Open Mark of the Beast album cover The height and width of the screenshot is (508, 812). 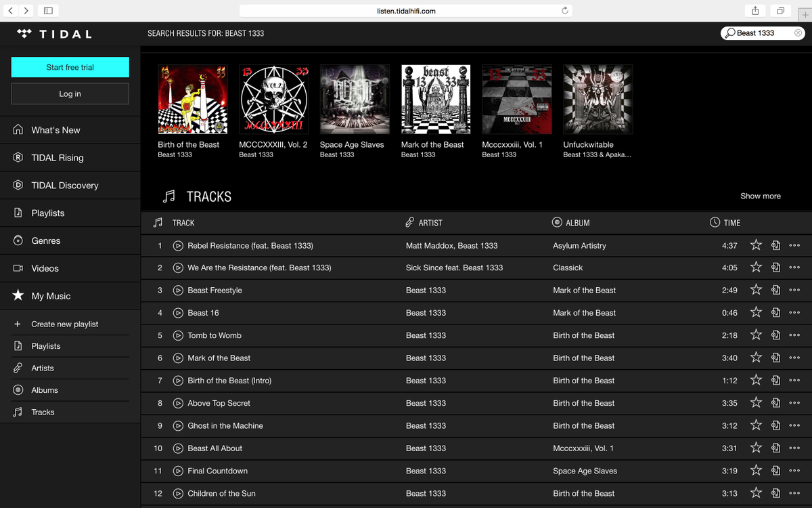tap(436, 100)
